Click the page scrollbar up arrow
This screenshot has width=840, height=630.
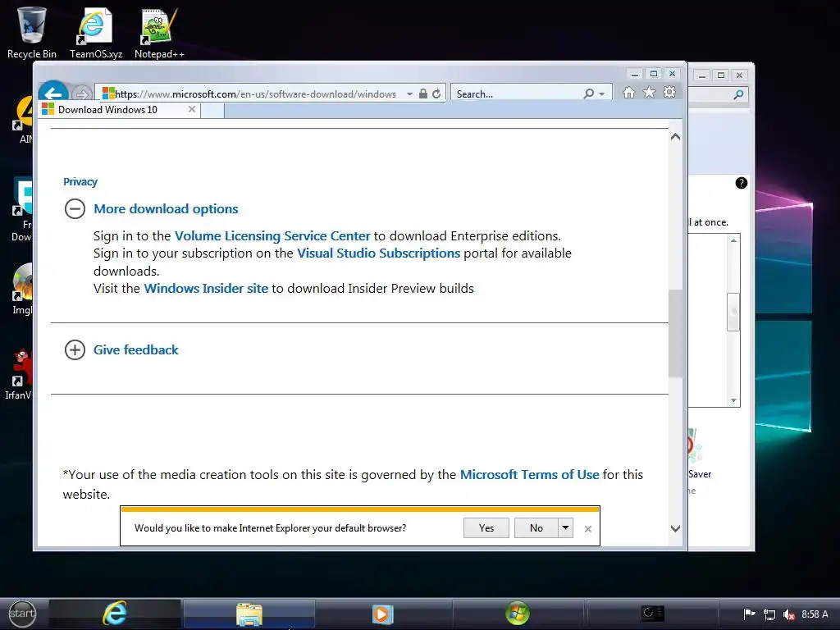click(x=676, y=137)
